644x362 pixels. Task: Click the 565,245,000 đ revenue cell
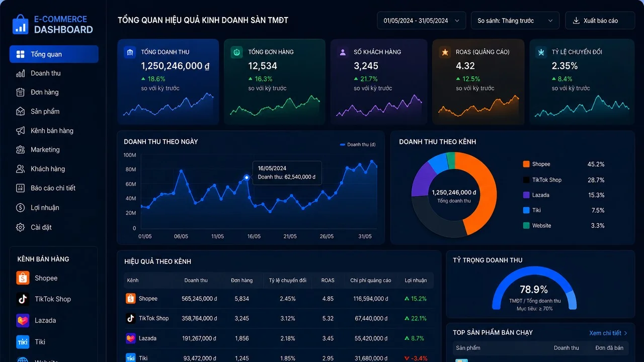tap(199, 299)
